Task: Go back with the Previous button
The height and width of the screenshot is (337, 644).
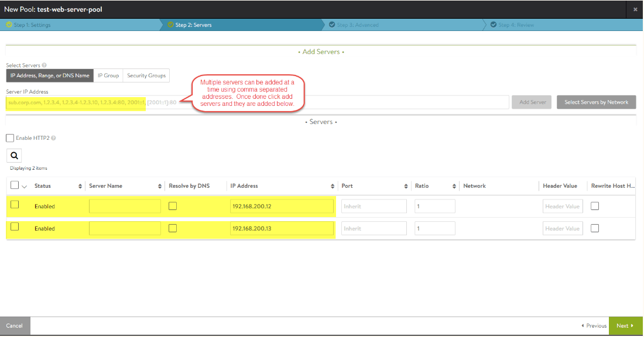Action: coord(594,326)
